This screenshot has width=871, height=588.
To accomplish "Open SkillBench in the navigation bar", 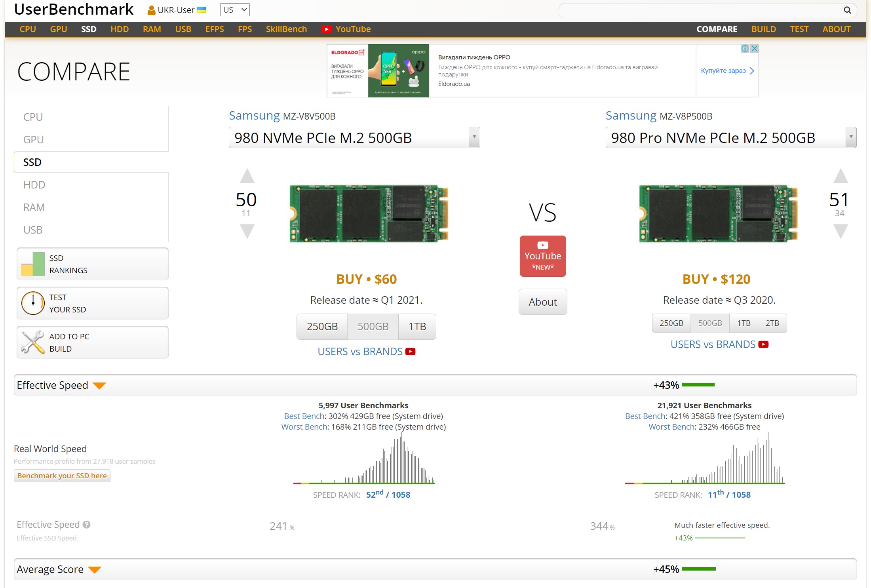I will click(286, 29).
